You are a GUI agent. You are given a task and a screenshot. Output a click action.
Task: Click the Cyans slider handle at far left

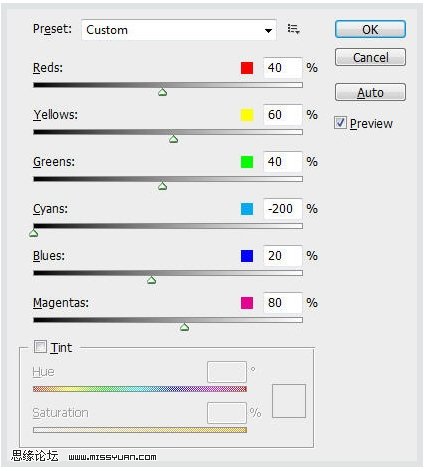coord(34,233)
